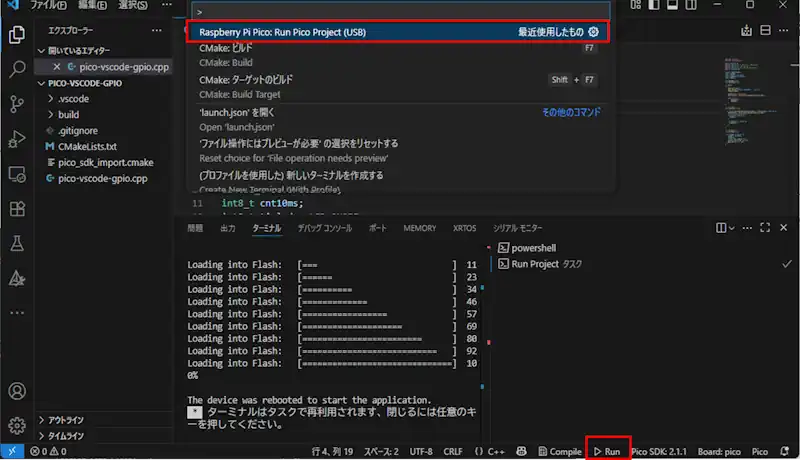Screen dimensions: 800x460
Task: Switch to the Debug Console tab
Action: point(324,228)
